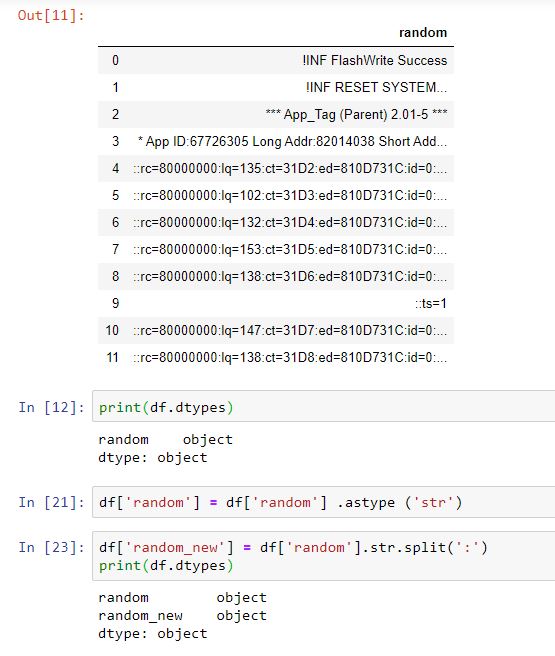Click 'random_new object' output line

[182, 615]
